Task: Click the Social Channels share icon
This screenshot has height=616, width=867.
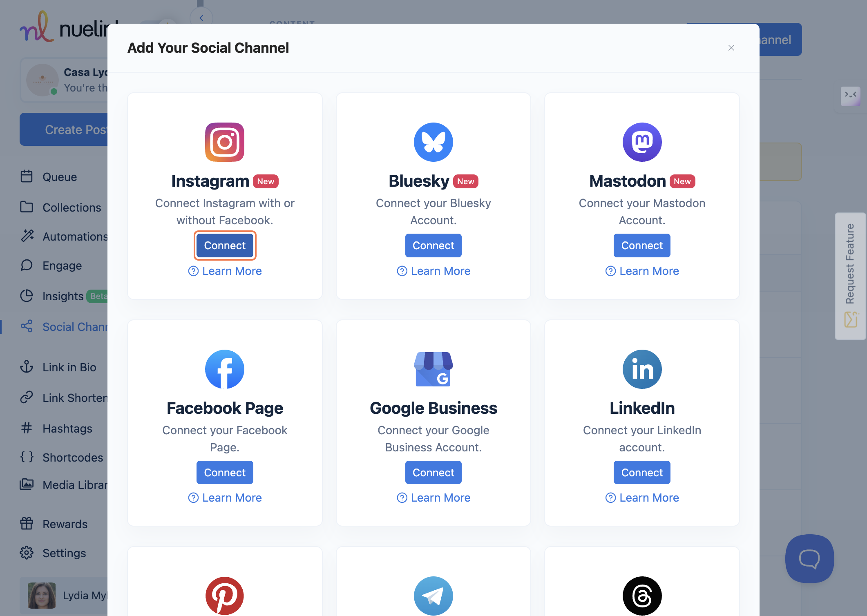Action: point(27,326)
